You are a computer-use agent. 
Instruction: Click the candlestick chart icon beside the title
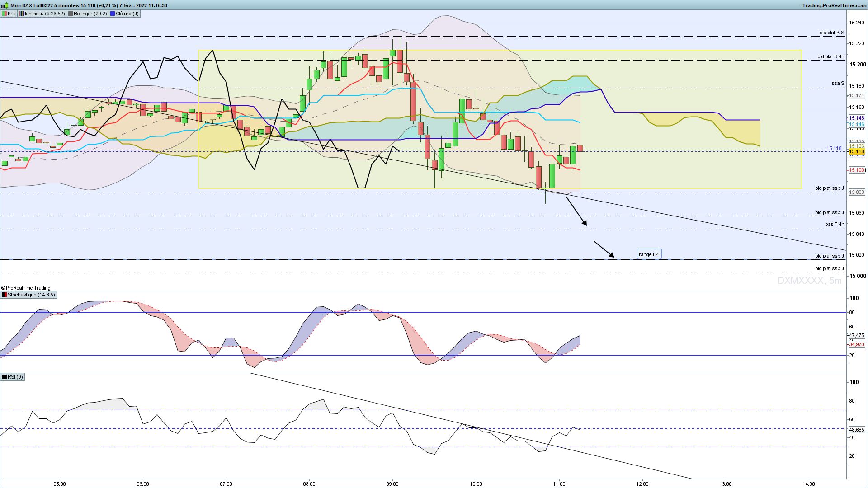coord(5,5)
